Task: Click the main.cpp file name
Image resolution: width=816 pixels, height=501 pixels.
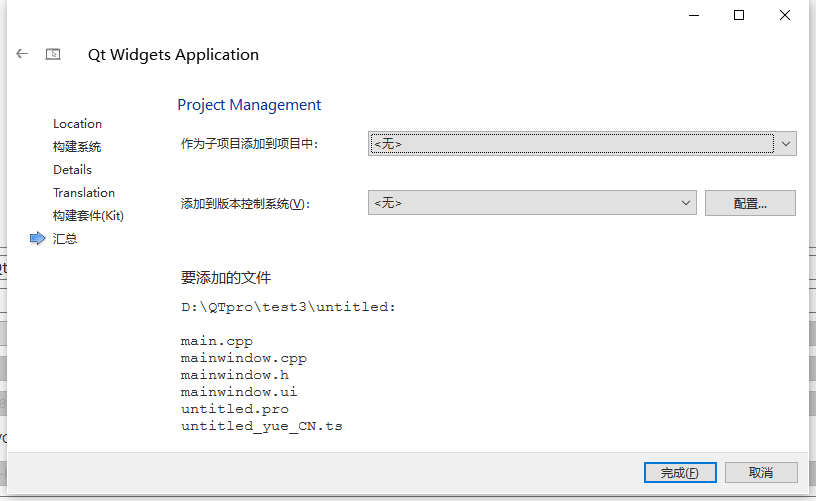Action: 216,341
